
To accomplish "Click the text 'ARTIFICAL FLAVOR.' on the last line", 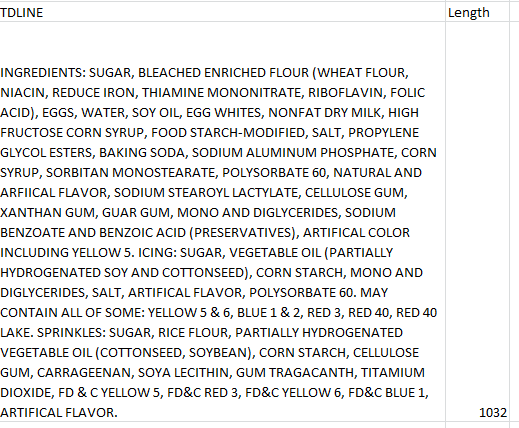I will point(59,413).
